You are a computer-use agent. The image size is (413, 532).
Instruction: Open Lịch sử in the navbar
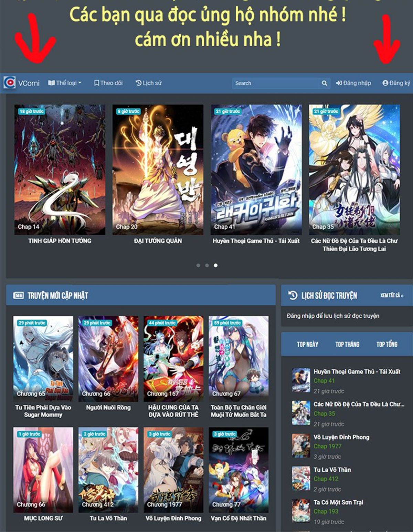pos(148,83)
